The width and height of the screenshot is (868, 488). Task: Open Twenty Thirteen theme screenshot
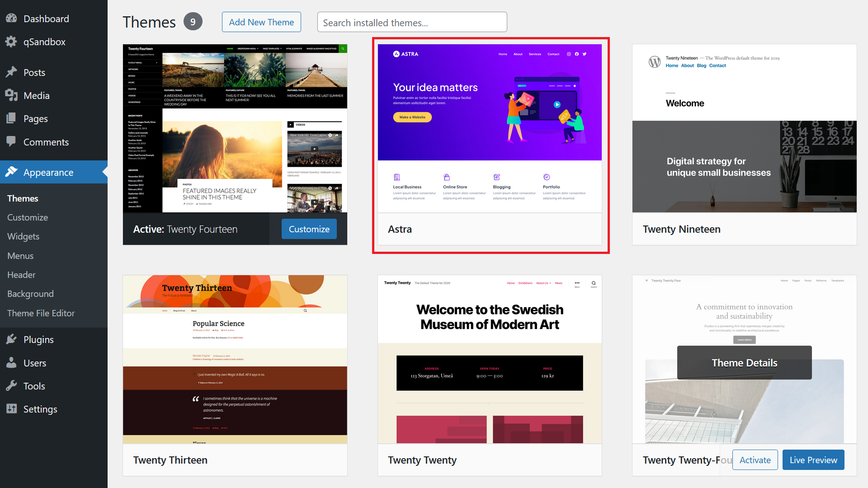235,359
